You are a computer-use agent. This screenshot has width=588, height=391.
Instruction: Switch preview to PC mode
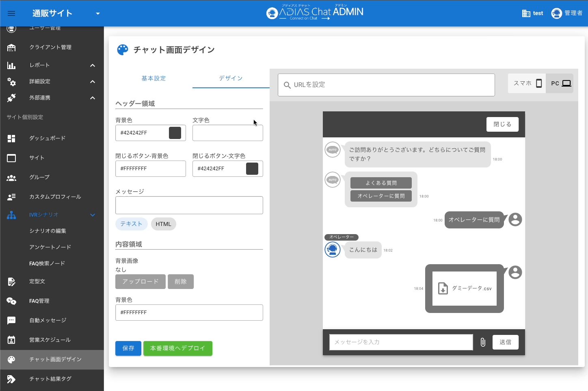pos(560,83)
